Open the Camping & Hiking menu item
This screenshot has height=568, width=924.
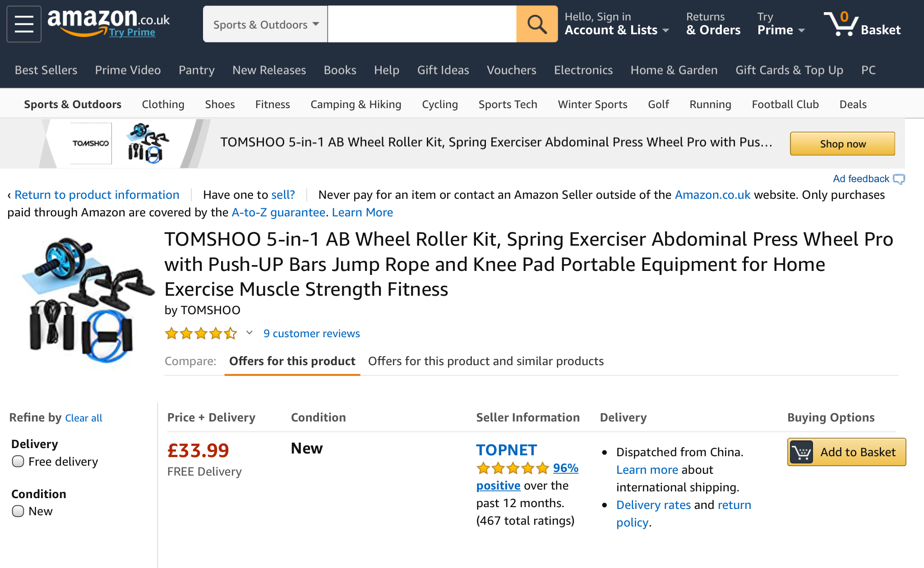(356, 105)
